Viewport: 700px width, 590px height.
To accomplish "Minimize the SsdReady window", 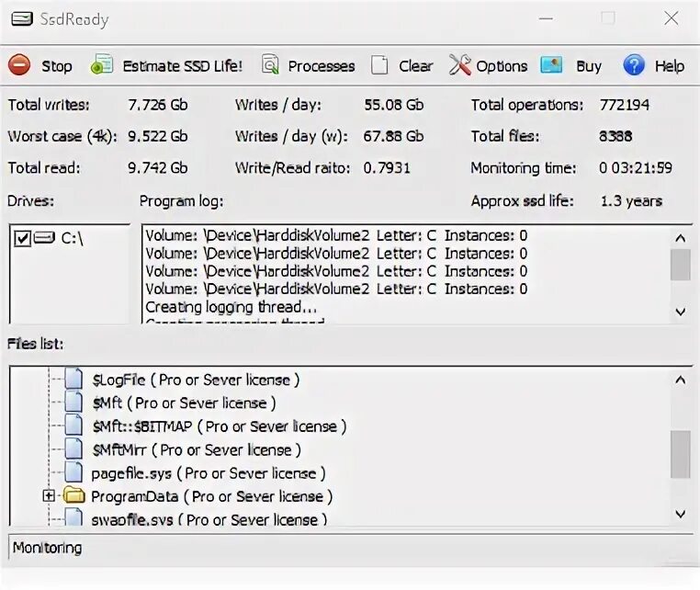I will tap(546, 18).
